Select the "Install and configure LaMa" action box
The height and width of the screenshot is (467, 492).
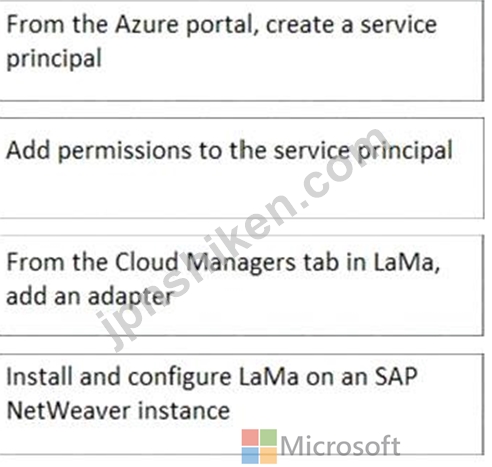coord(242,404)
